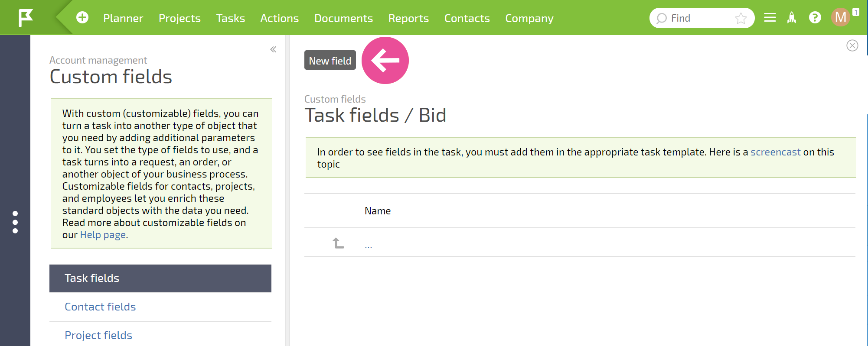This screenshot has width=868, height=346.
Task: Select Project fields in sidebar
Action: coord(98,335)
